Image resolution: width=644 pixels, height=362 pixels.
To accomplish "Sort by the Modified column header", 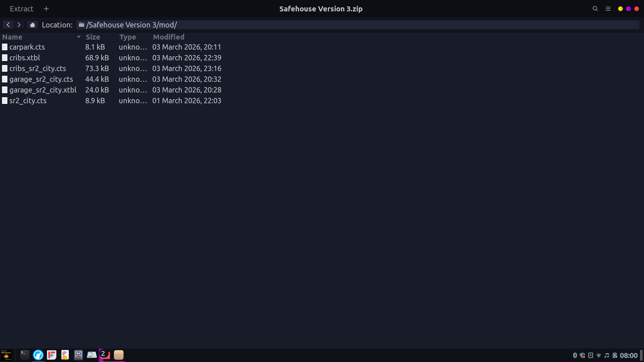I will point(169,37).
